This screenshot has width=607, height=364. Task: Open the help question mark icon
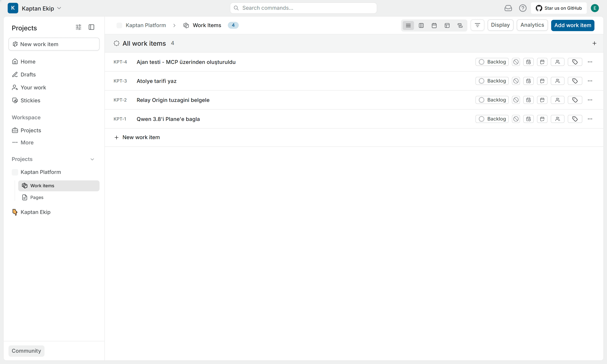click(523, 8)
